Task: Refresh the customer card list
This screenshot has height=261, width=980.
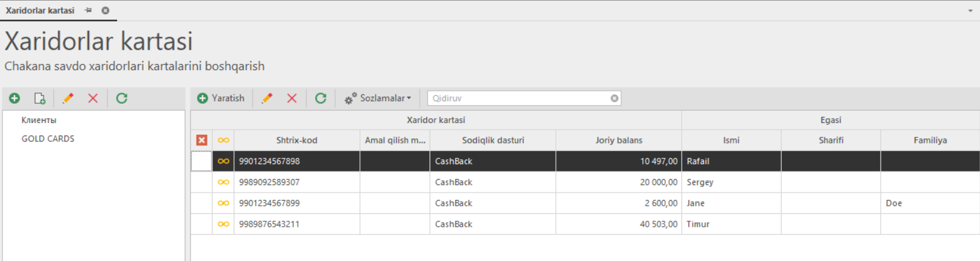Action: 321,98
